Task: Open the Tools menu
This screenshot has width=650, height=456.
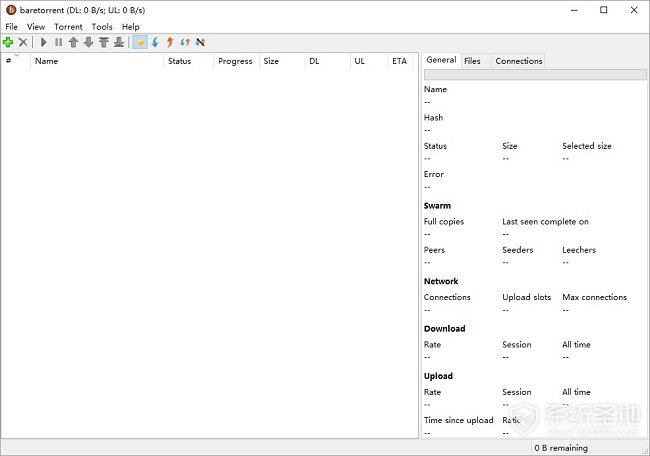Action: [102, 27]
